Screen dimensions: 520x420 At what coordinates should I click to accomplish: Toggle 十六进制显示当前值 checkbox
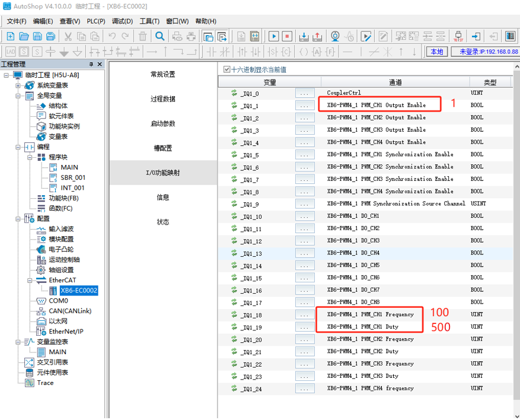227,69
